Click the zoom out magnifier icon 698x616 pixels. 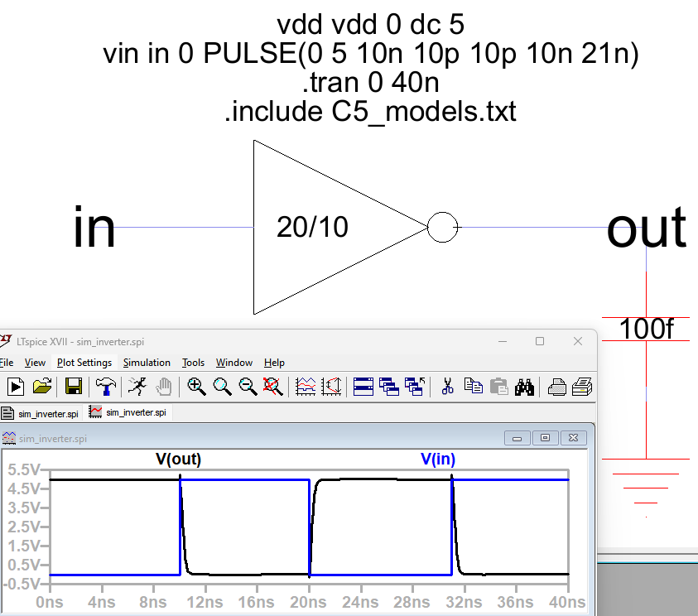248,386
